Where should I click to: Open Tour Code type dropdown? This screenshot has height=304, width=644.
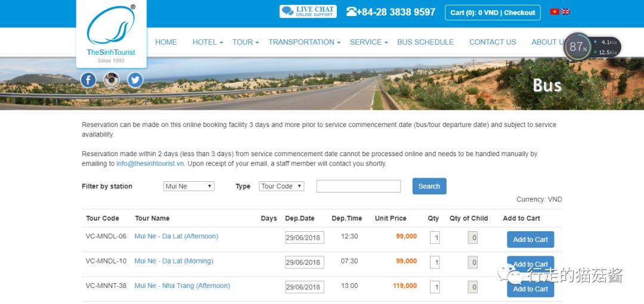point(281,186)
